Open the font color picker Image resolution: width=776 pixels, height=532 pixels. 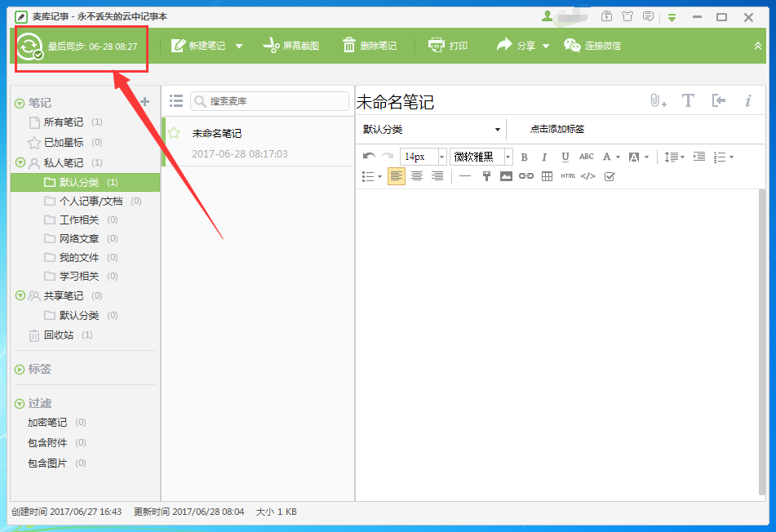[x=610, y=157]
